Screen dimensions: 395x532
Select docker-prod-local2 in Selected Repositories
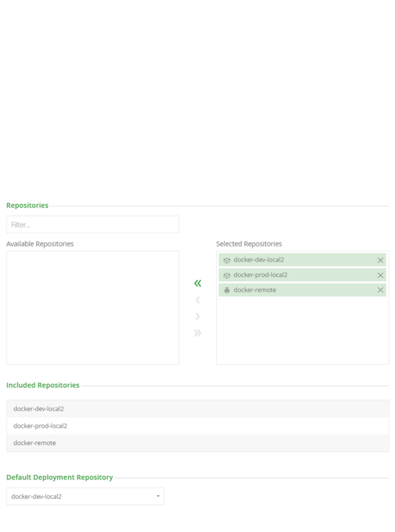tap(260, 275)
